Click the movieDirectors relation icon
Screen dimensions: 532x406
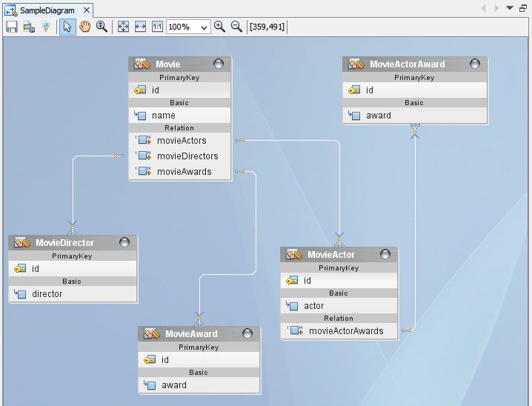click(144, 156)
